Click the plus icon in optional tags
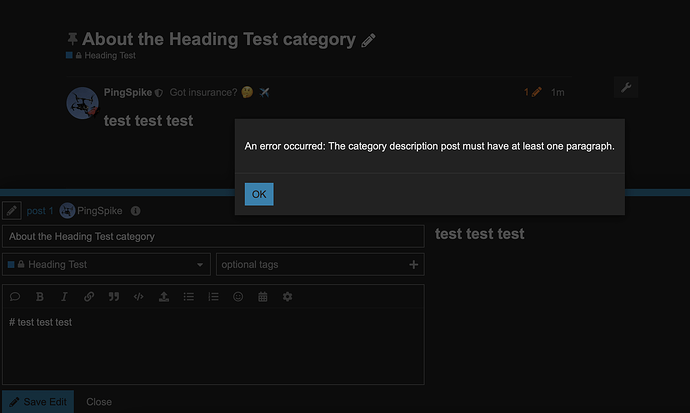The image size is (690, 413). (x=414, y=264)
